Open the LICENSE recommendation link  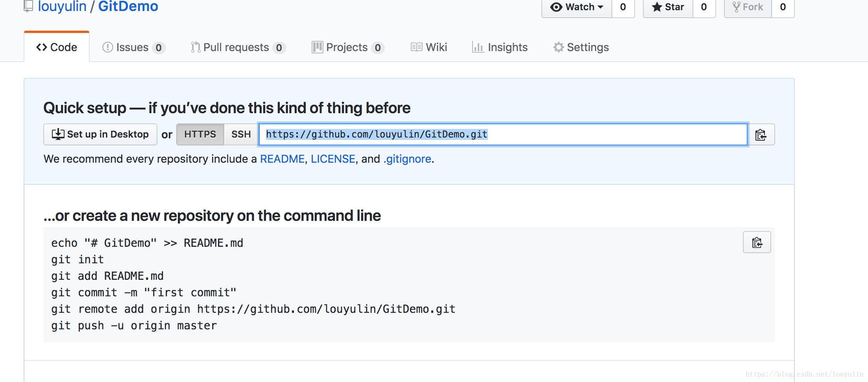(333, 159)
